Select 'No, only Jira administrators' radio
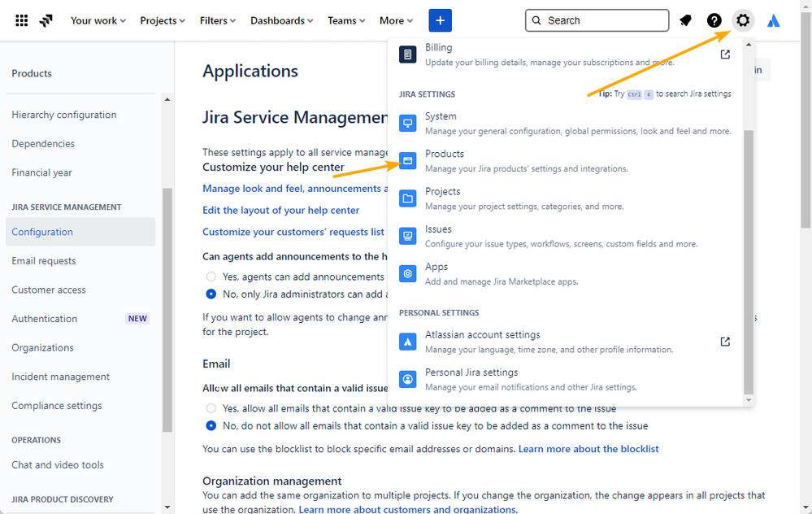This screenshot has height=514, width=812. coord(211,294)
